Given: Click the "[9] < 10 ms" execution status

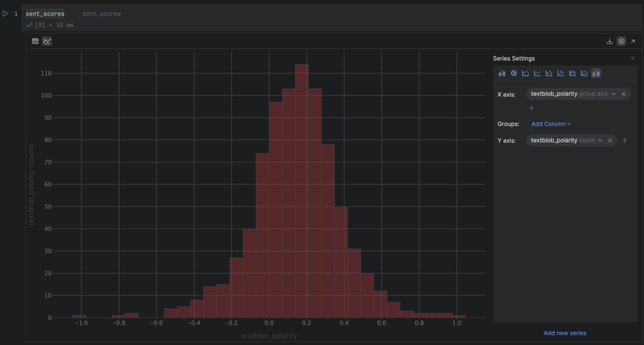Looking at the screenshot, I should point(54,25).
